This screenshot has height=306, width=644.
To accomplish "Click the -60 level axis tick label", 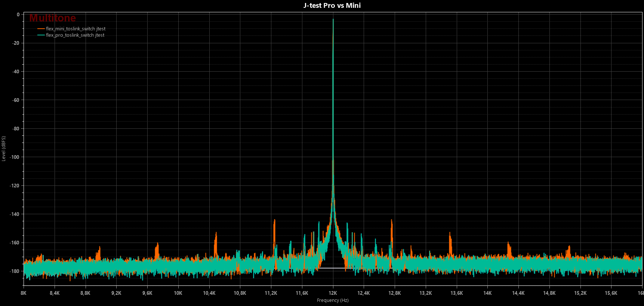I will pos(16,100).
